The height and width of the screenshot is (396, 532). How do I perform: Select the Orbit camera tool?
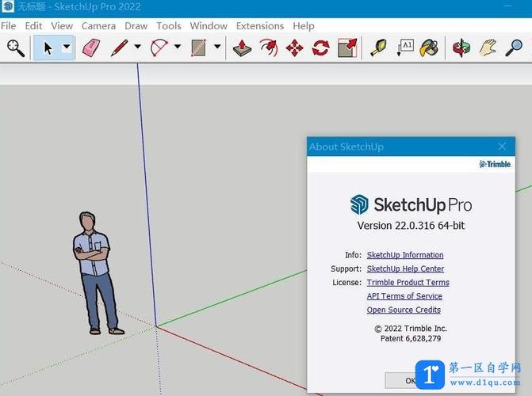pos(461,48)
